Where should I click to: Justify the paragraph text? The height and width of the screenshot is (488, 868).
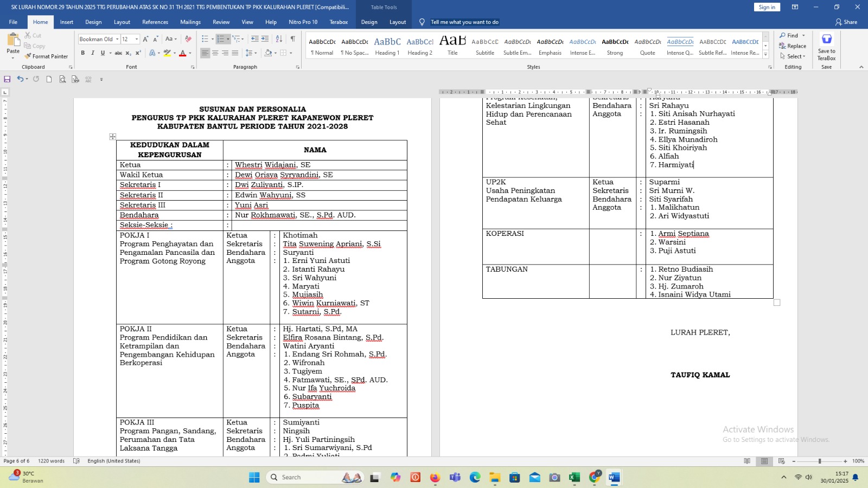point(235,53)
